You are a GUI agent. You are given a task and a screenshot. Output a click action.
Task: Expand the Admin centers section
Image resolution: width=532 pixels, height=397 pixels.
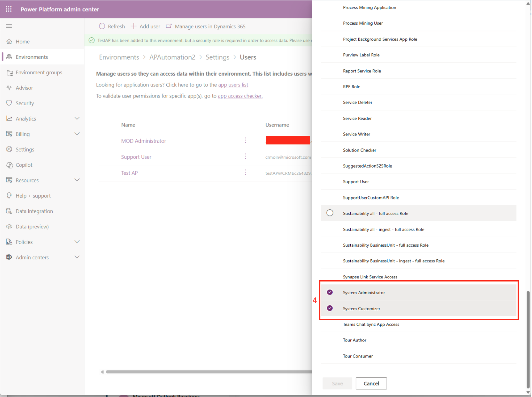77,257
